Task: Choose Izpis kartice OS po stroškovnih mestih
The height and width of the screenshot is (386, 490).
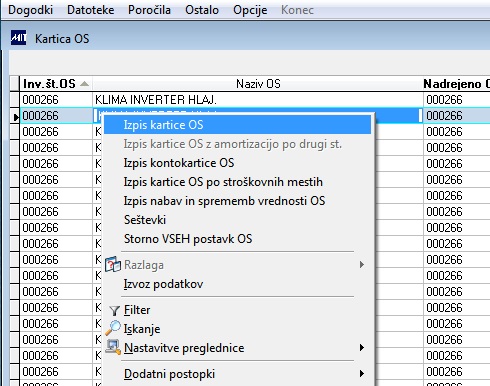Action: pos(237,182)
